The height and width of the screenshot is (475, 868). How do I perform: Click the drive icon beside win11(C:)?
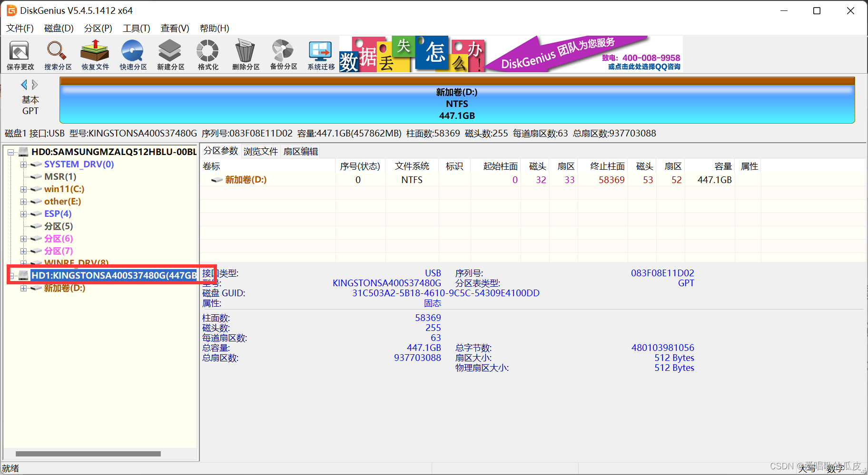36,189
